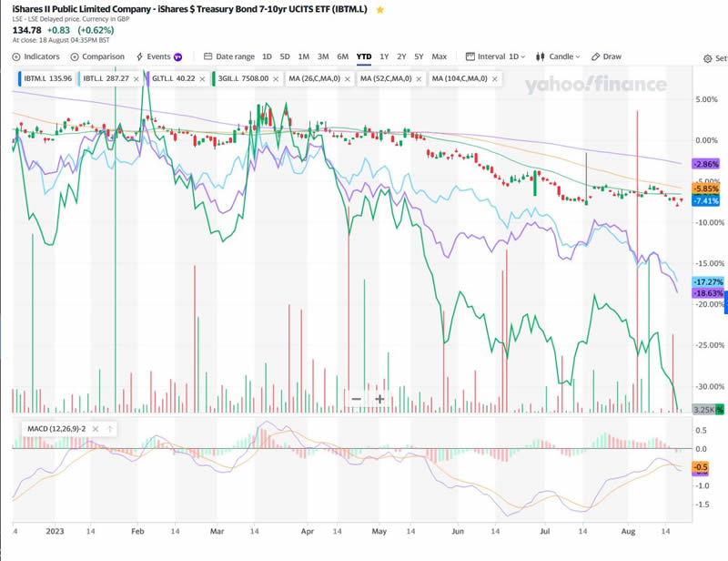Viewport: 728px width, 561px height.
Task: Click the IBTM.L 135.96 legend chip
Action: pyautogui.click(x=46, y=78)
